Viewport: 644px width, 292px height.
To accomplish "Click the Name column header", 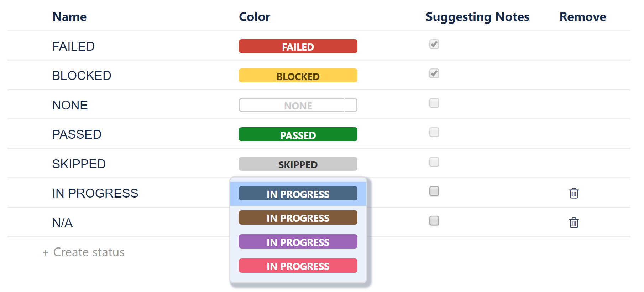I will click(x=69, y=17).
